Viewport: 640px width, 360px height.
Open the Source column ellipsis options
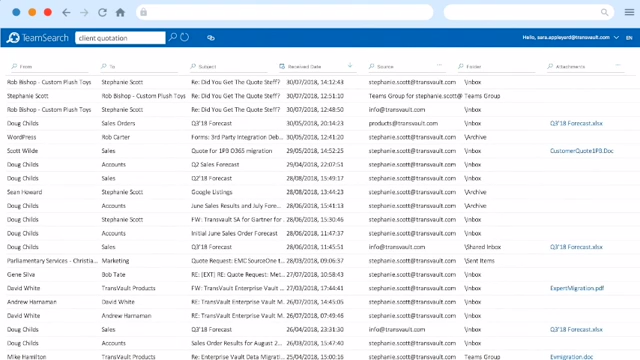439,64
